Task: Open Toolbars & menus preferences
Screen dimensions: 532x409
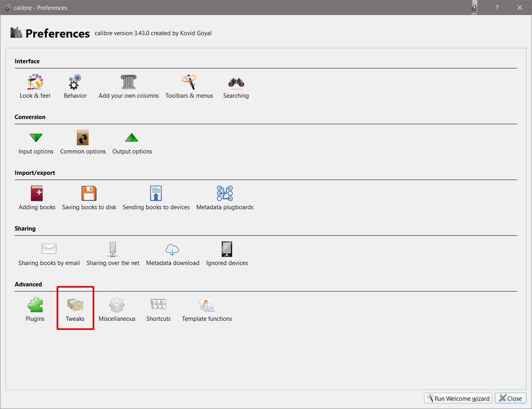Action: point(189,86)
